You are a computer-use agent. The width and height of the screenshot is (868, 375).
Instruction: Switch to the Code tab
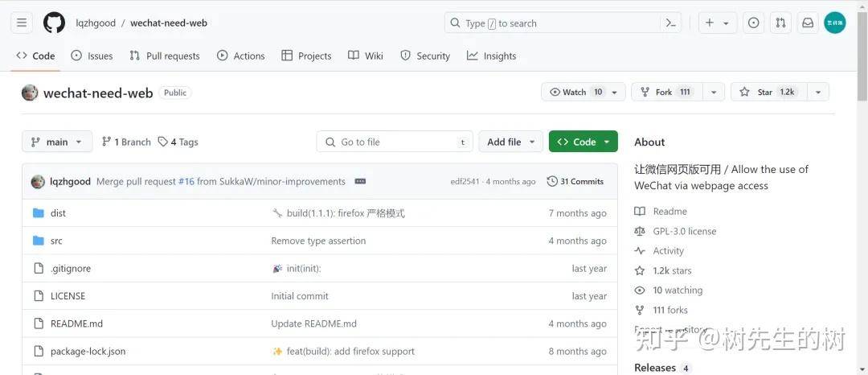(35, 56)
